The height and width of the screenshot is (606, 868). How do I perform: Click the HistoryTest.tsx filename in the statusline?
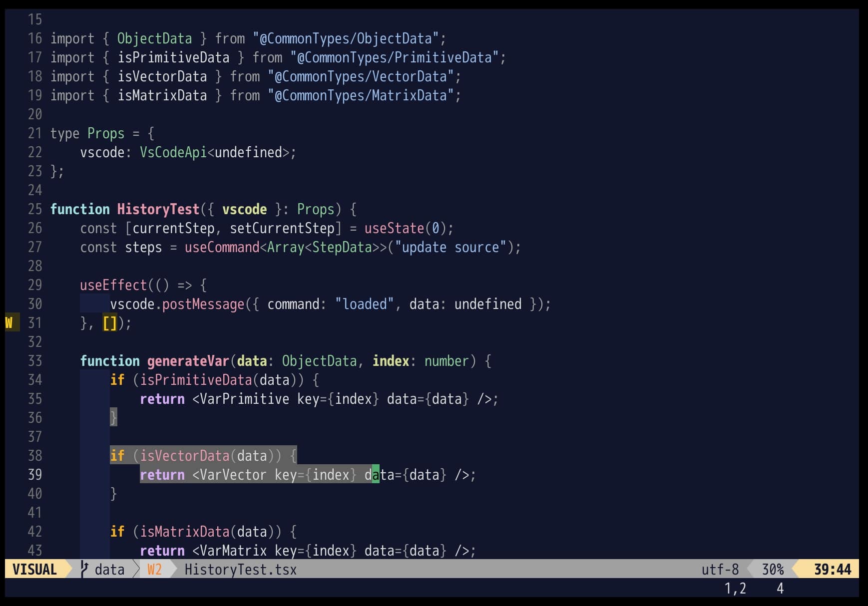[x=241, y=569]
